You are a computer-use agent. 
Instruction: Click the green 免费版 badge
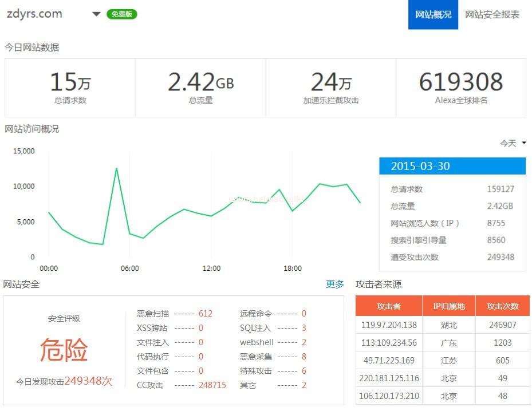click(x=121, y=14)
